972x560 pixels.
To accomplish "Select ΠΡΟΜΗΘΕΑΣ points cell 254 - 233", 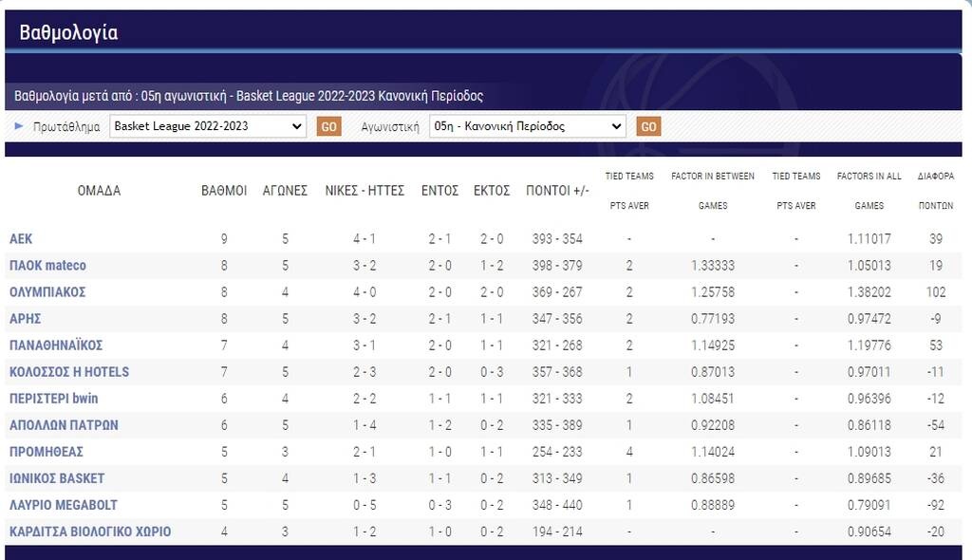I will click(x=557, y=452).
